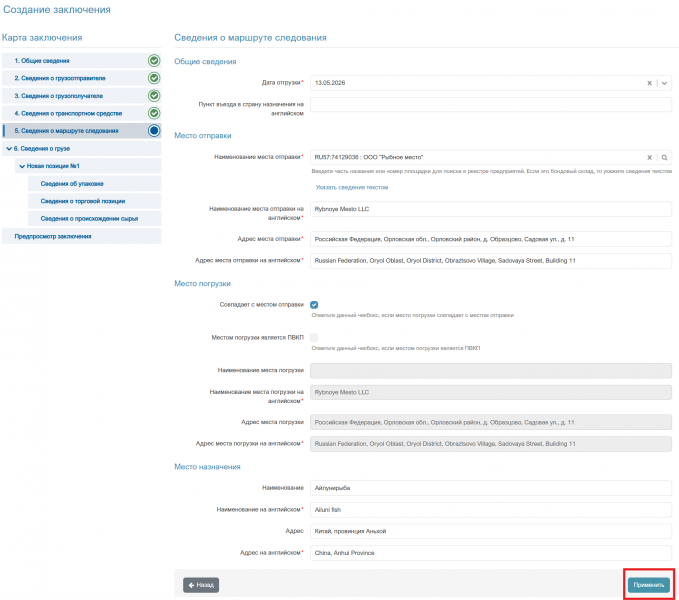This screenshot has width=679, height=600.
Task: Clear Наименование места отправки with X icon
Action: (649, 158)
